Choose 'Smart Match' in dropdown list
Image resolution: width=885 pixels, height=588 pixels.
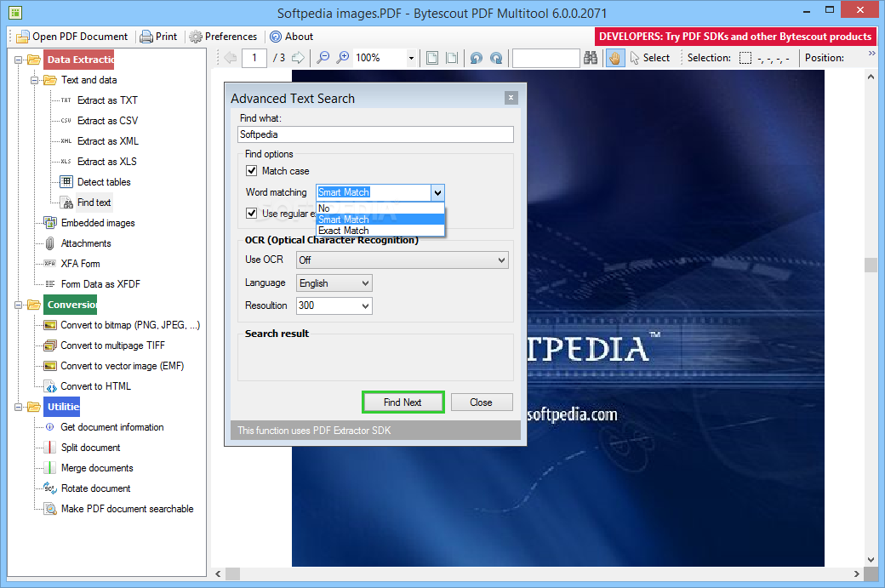tap(380, 220)
